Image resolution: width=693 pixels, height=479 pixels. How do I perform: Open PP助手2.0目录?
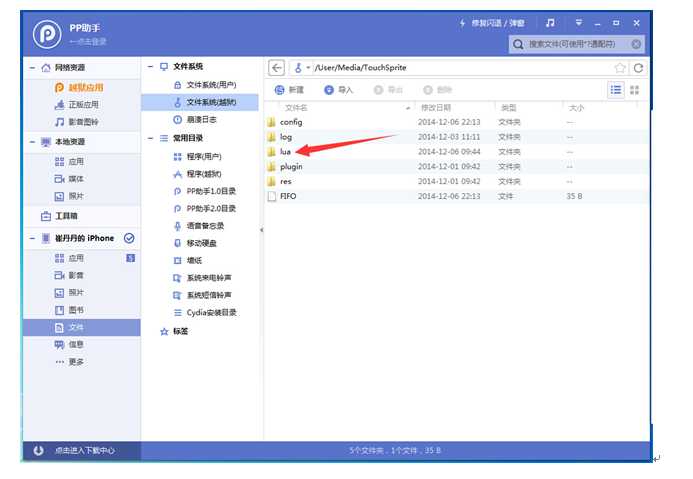205,209
